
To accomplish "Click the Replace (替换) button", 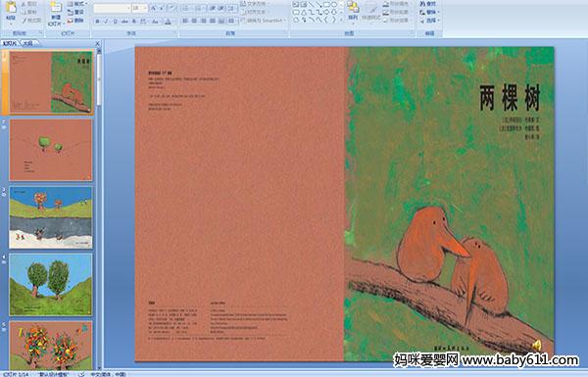I will [430, 13].
